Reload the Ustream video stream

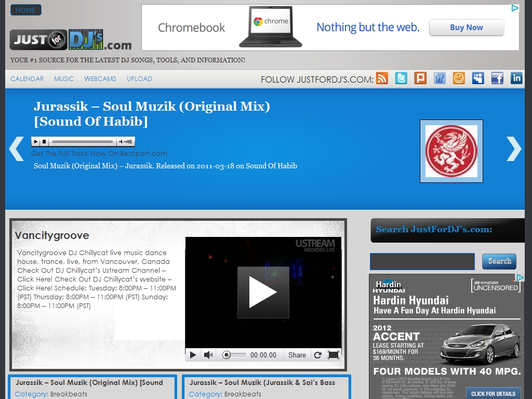pyautogui.click(x=317, y=355)
